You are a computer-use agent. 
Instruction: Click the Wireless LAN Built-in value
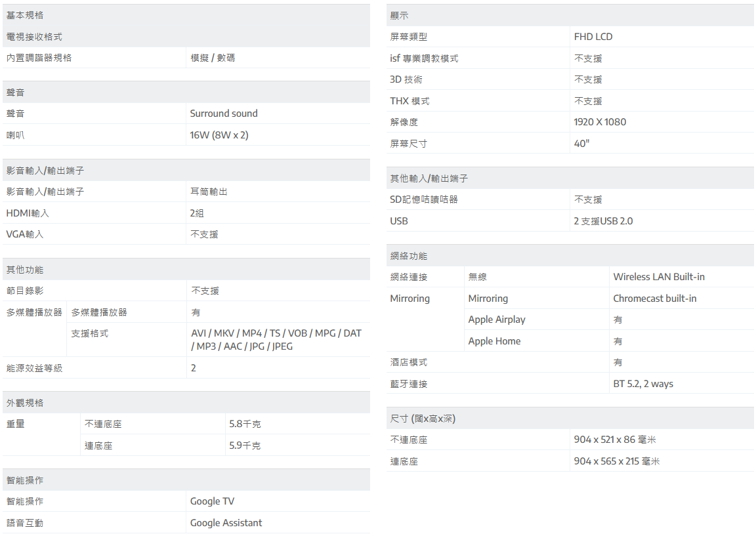(659, 277)
